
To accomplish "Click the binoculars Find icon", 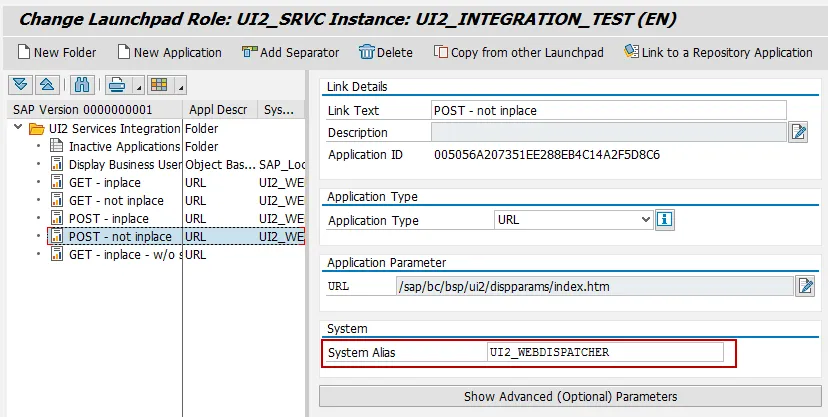I will pyautogui.click(x=82, y=84).
